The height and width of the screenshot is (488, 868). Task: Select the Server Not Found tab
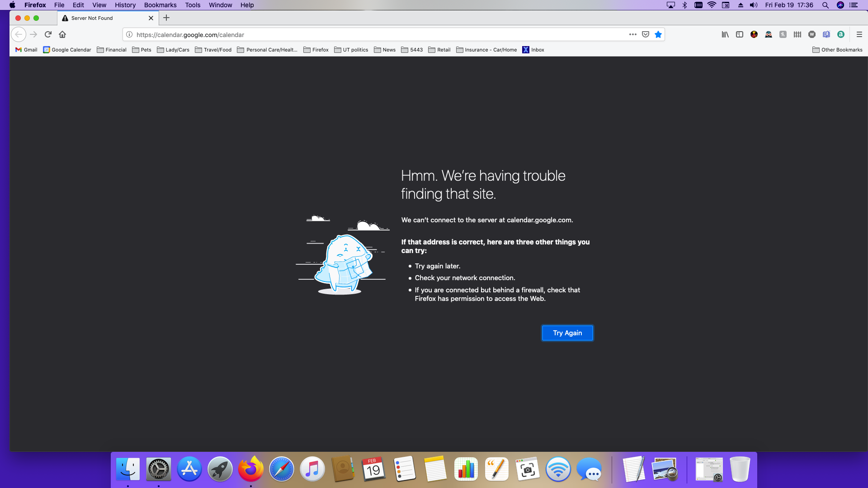108,18
